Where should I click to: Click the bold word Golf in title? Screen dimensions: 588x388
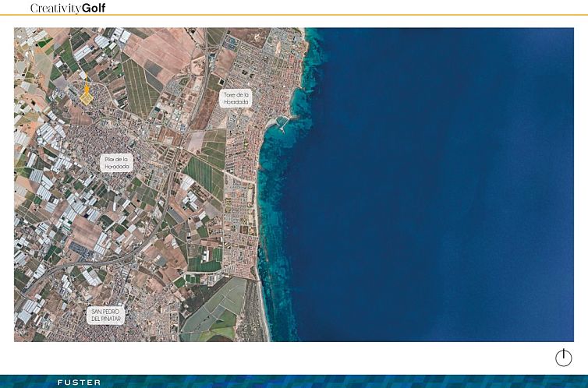coord(94,8)
